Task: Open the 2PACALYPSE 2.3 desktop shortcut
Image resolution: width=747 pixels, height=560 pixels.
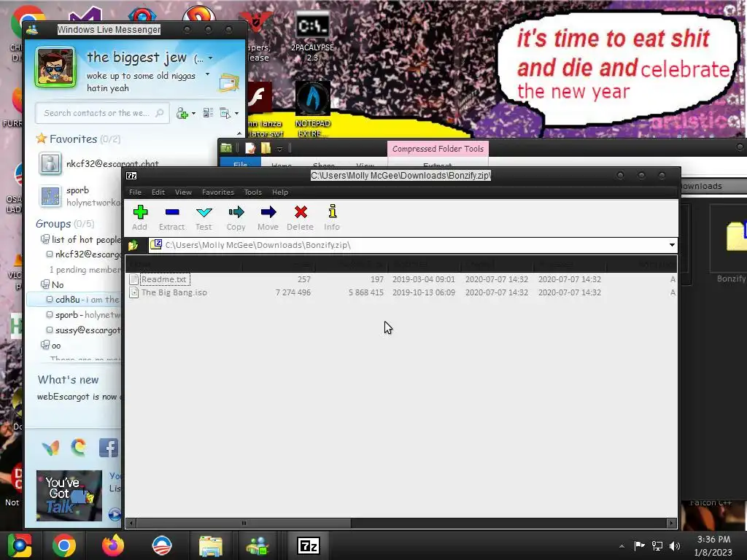Action: point(312,37)
